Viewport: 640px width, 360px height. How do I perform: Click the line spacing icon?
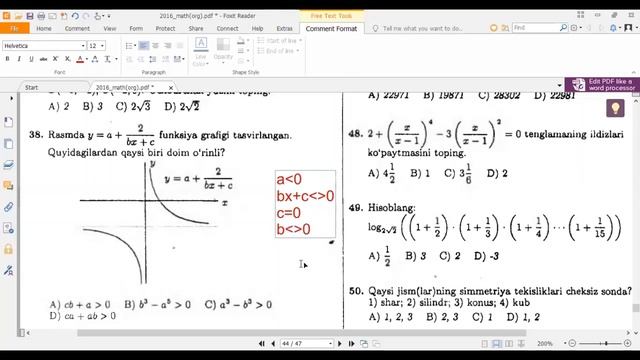tap(153, 59)
